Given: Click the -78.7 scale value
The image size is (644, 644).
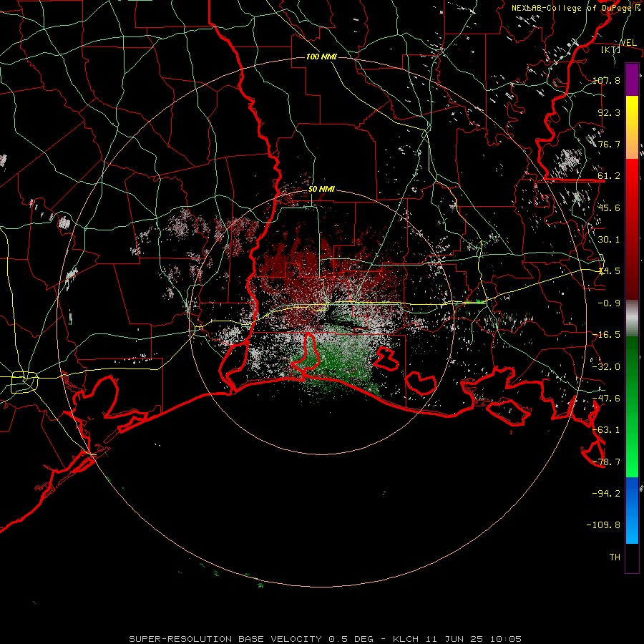Looking at the screenshot, I should [606, 462].
